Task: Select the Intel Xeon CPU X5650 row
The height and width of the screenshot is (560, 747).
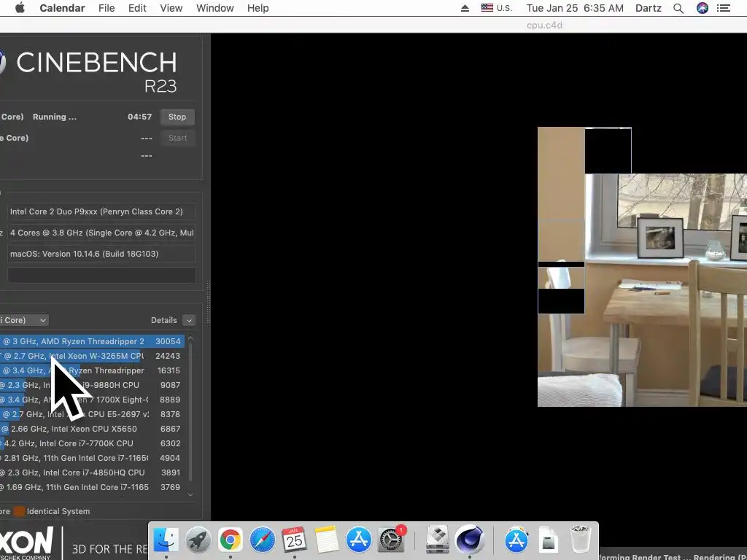Action: coord(93,429)
